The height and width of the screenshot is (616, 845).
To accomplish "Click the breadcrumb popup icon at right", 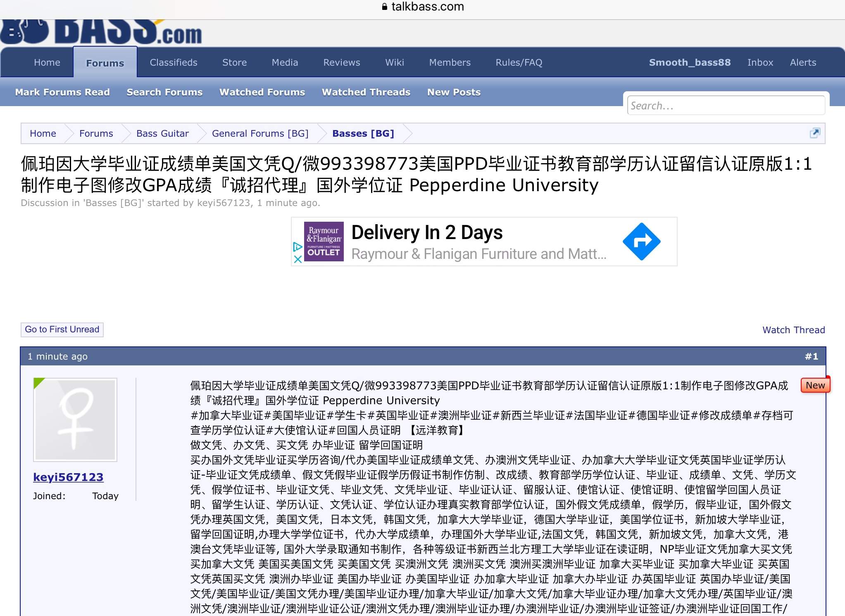I will pyautogui.click(x=814, y=133).
